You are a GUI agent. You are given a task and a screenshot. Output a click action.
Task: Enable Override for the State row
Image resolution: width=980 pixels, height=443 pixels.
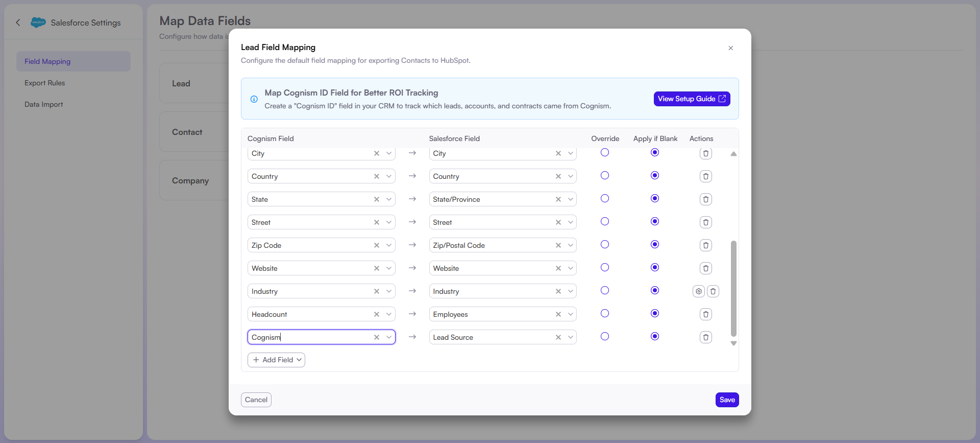605,198
